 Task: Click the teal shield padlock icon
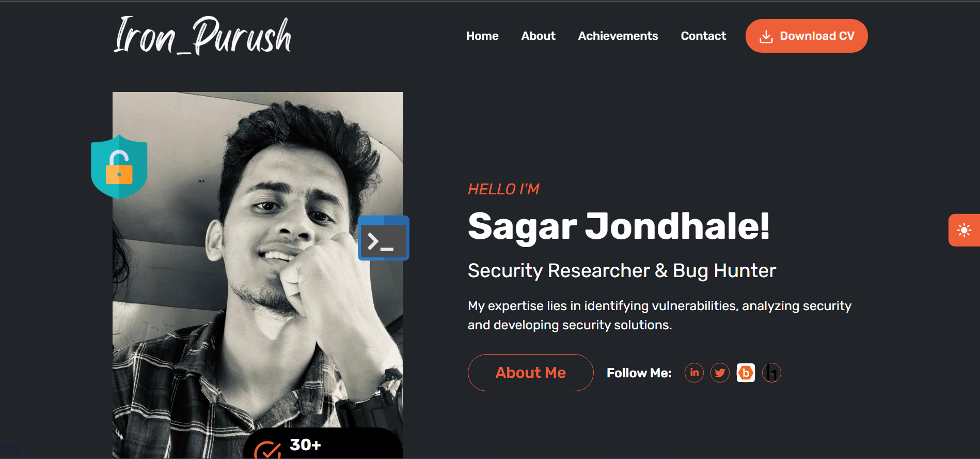click(119, 167)
